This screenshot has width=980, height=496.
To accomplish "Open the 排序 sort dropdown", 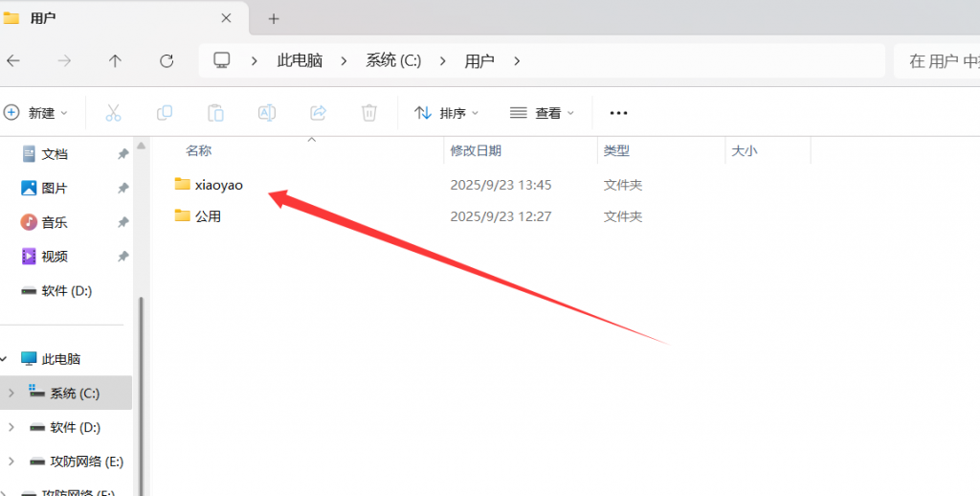I will 446,113.
